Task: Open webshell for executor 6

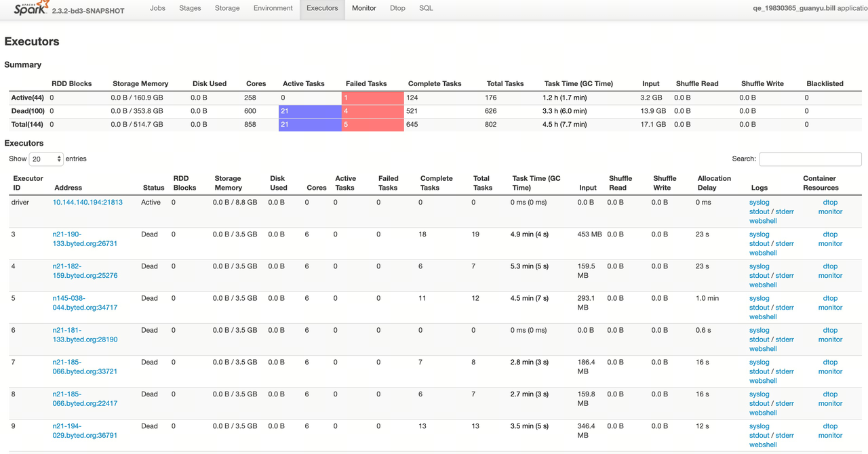Action: click(x=763, y=349)
